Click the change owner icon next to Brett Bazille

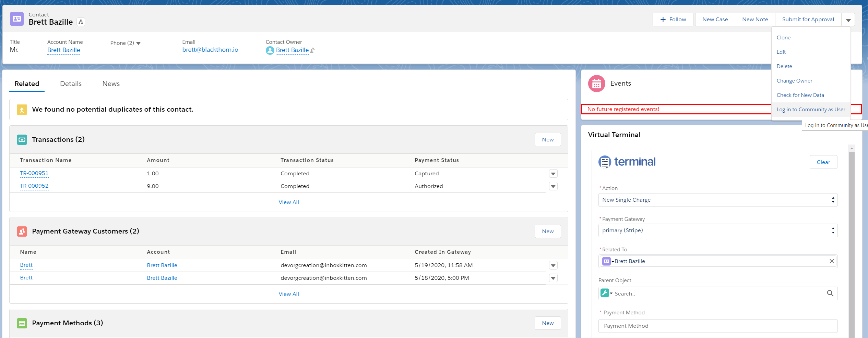(x=312, y=50)
